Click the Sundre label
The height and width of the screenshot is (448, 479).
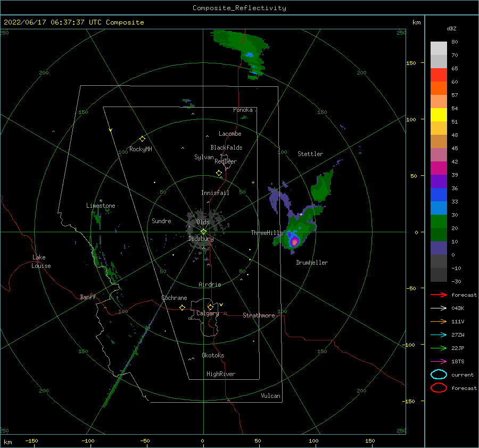point(162,221)
